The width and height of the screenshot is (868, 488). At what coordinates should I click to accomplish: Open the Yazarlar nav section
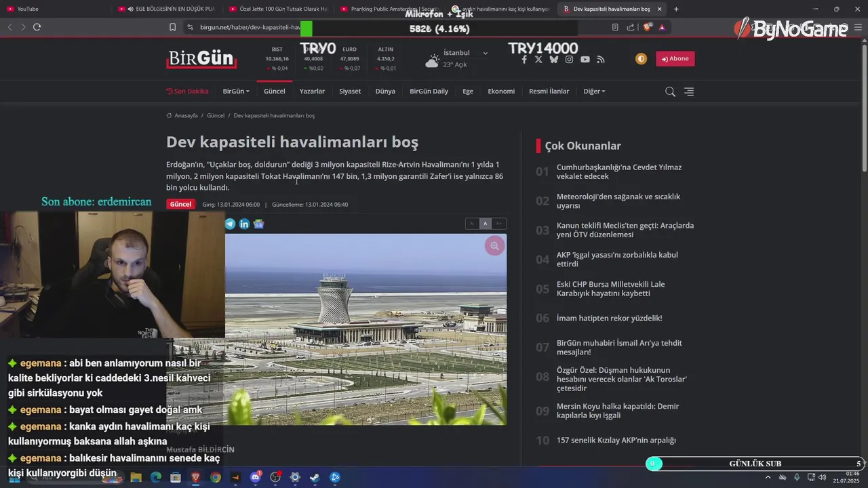tap(312, 91)
